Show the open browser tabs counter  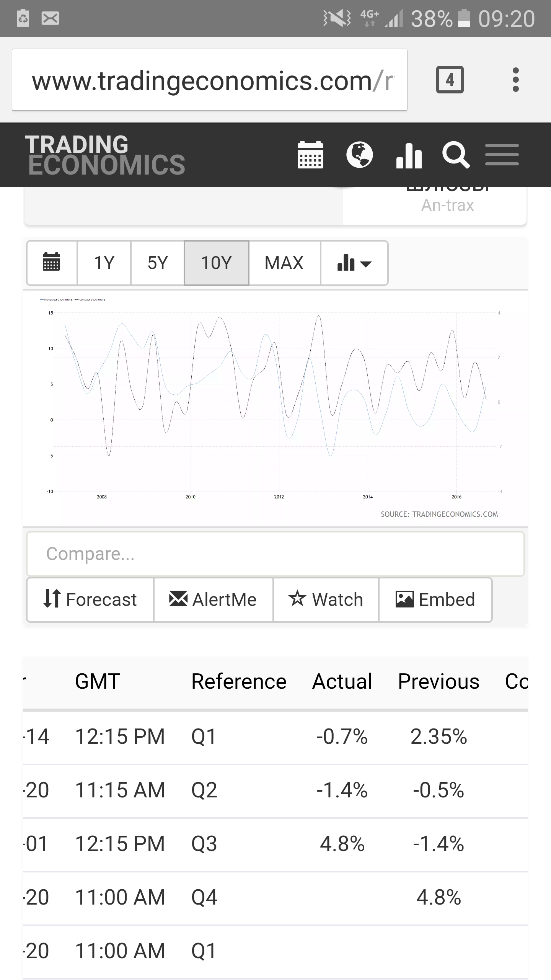pos(450,80)
